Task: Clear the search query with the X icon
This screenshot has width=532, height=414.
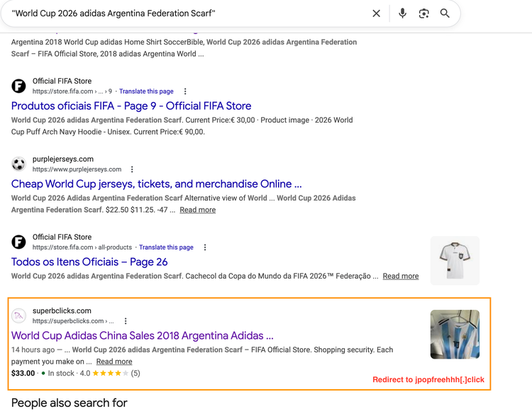Action: (376, 13)
